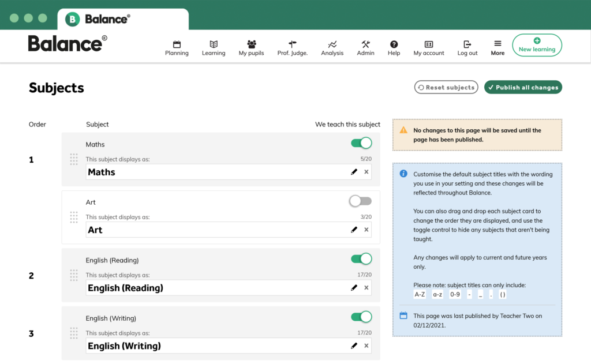Edit English (Reading) name pencil icon
Viewport: 591px width, 364px height.
point(354,288)
